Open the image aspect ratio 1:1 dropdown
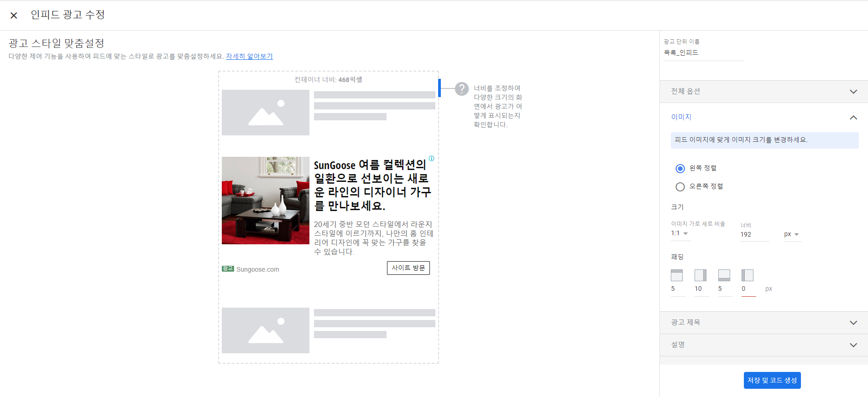 (x=680, y=233)
